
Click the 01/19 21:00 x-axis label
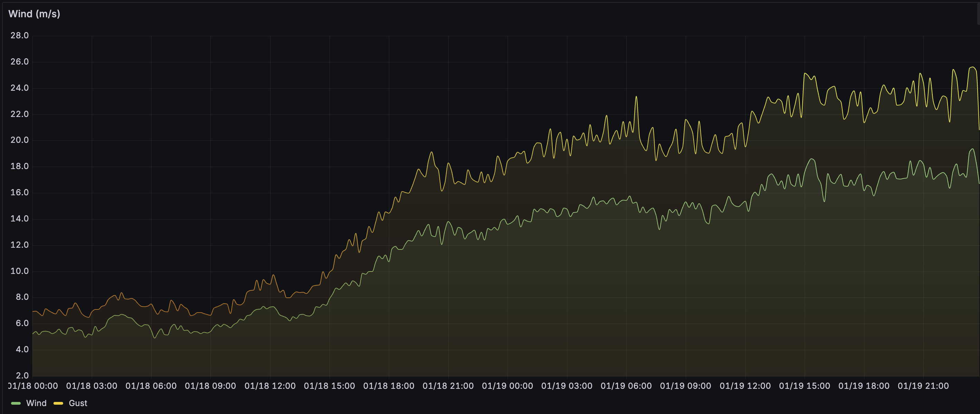(923, 386)
